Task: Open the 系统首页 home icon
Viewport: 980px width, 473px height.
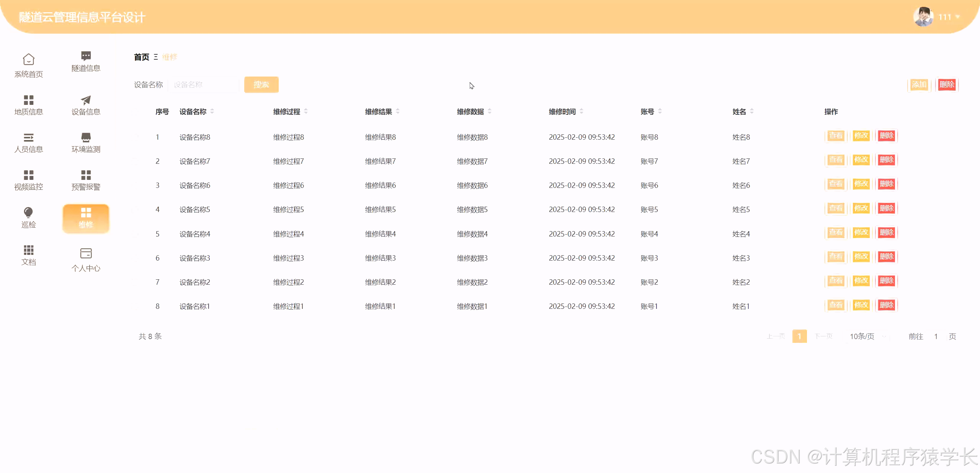Action: click(x=28, y=60)
